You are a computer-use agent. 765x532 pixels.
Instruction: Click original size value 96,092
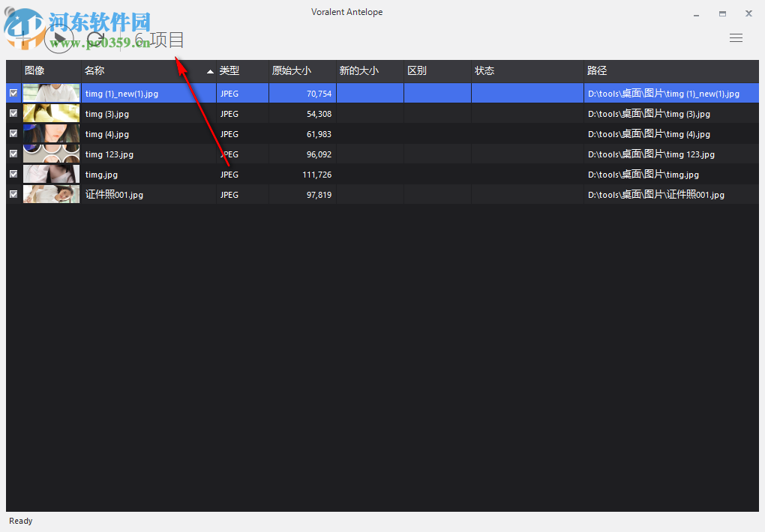click(x=319, y=154)
